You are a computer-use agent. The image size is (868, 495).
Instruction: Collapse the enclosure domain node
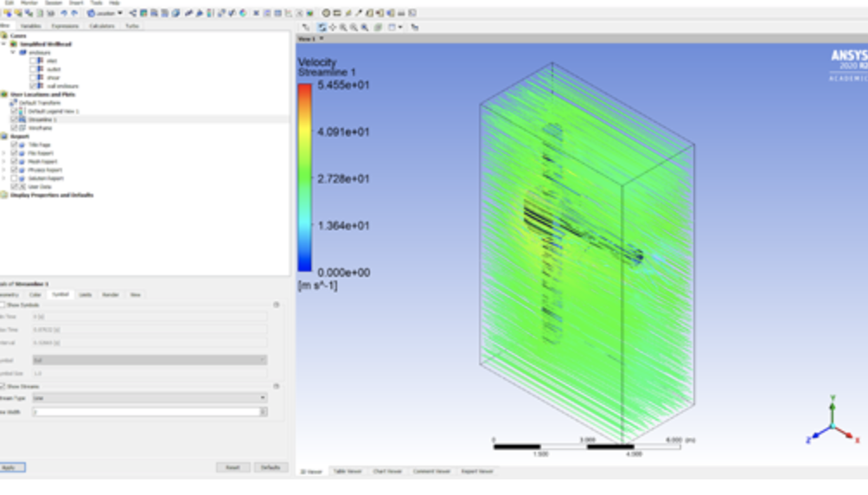pyautogui.click(x=13, y=52)
